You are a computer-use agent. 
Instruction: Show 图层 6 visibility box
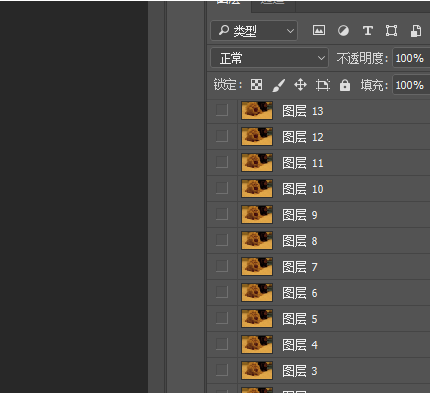(222, 292)
